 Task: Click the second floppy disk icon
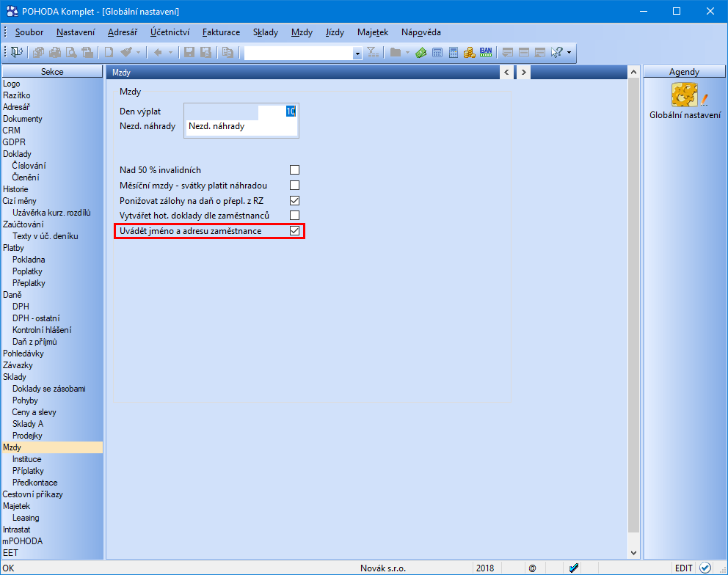tap(205, 53)
